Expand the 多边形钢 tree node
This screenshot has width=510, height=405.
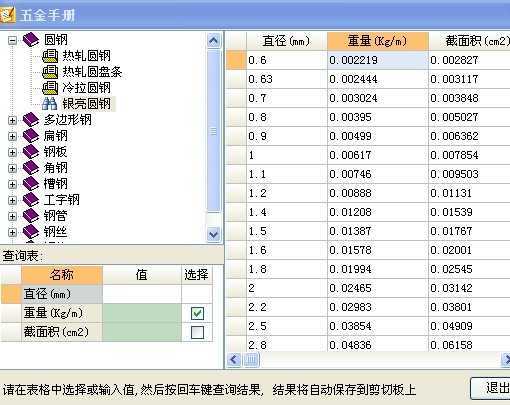click(x=12, y=120)
